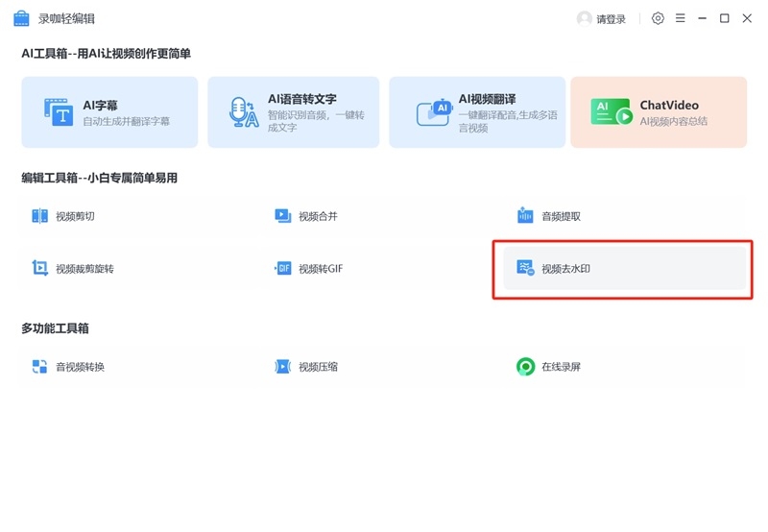Click the 音频提取 icon
768x532 pixels.
(525, 215)
